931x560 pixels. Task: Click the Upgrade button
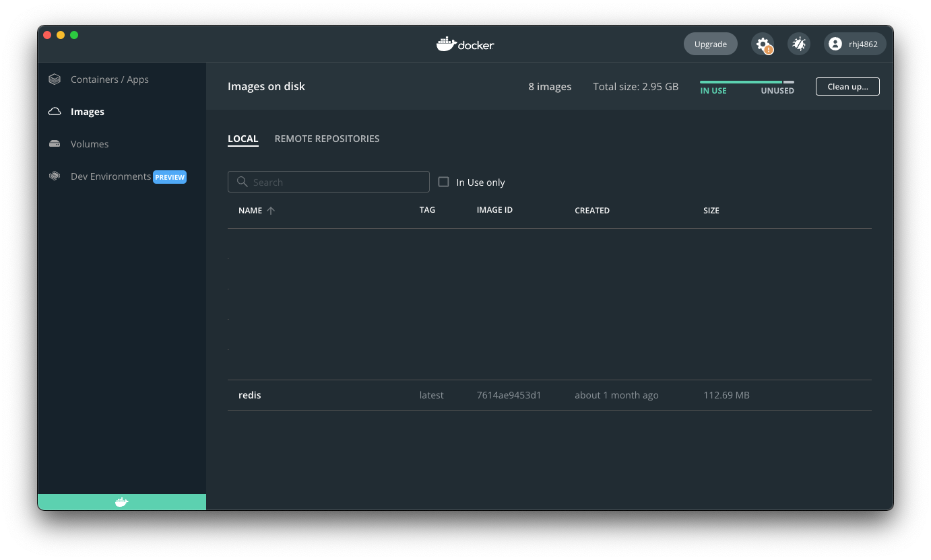[711, 44]
